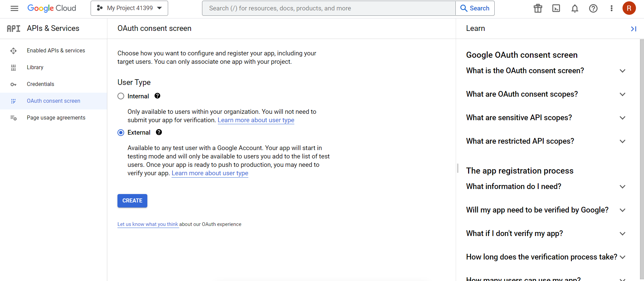Open Learn more link under External description
The height and width of the screenshot is (281, 644).
point(210,173)
